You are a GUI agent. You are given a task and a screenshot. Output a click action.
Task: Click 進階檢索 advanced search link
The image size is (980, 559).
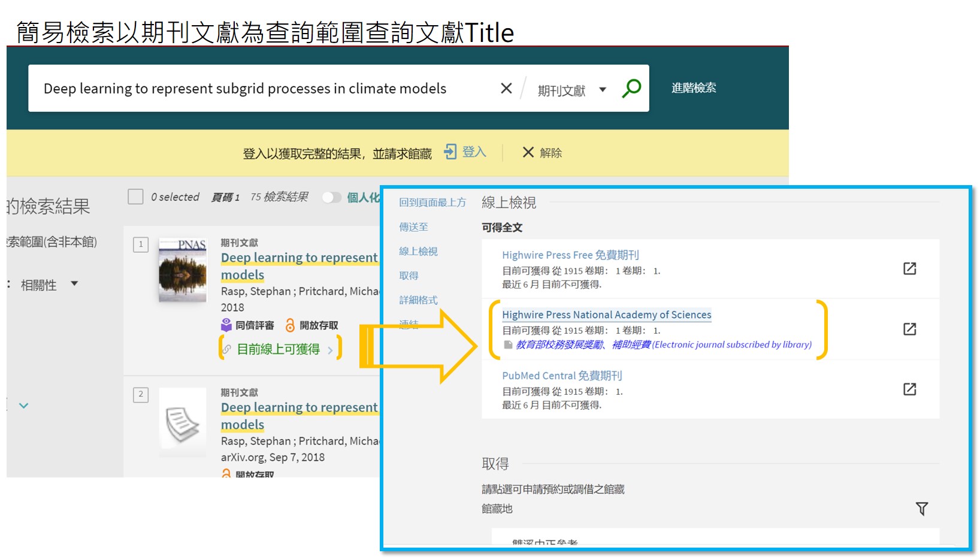click(x=693, y=88)
